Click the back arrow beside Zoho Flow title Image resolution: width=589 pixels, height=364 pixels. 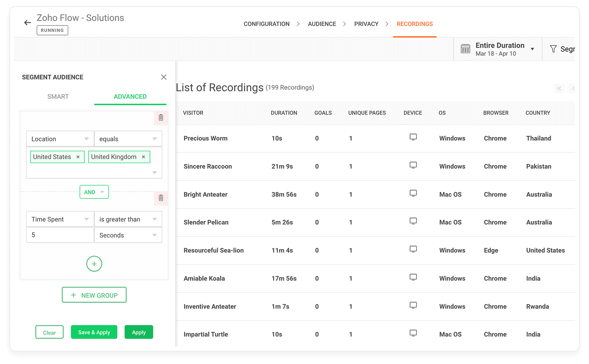27,23
